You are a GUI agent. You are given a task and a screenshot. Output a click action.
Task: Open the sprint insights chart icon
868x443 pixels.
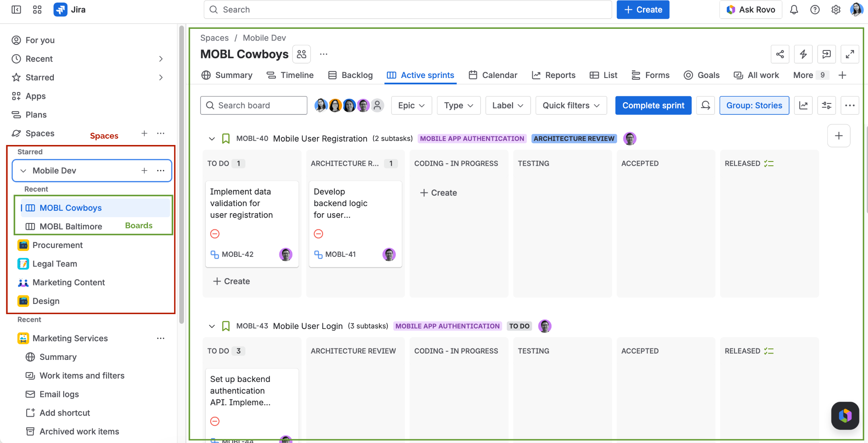[803, 106]
